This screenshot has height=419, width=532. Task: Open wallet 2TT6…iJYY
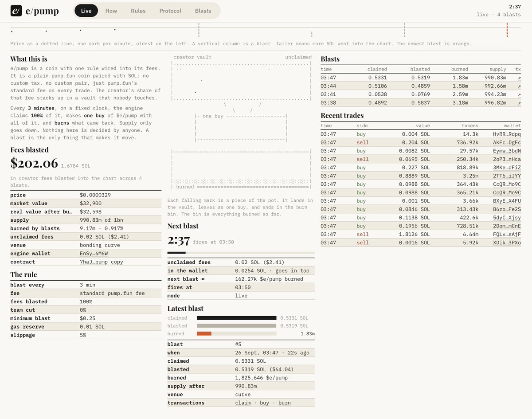(507, 176)
